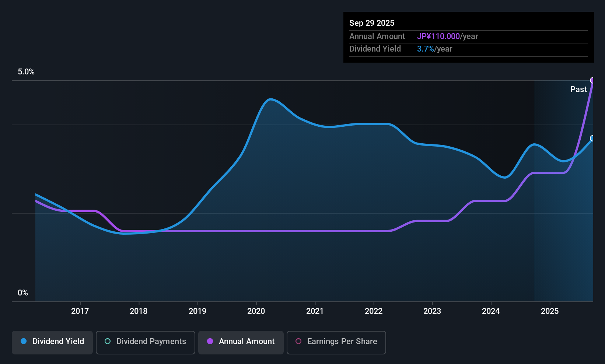
Task: Click the blue Dividend Yield legend dot
Action: (x=24, y=342)
